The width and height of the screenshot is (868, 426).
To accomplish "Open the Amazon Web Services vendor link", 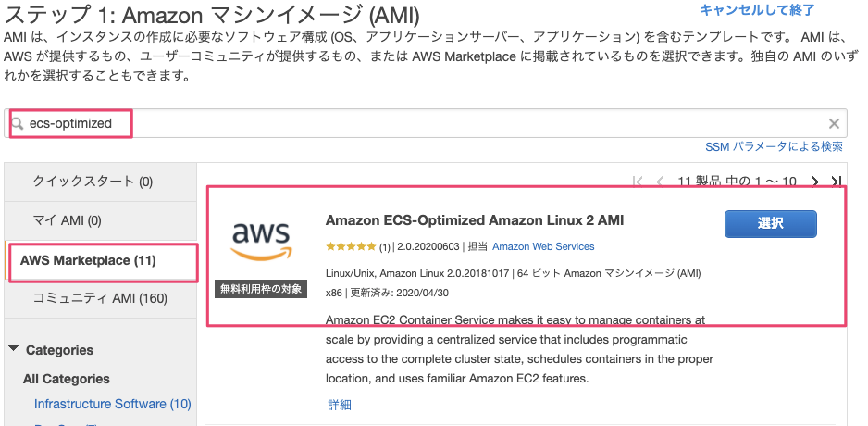I will [543, 247].
